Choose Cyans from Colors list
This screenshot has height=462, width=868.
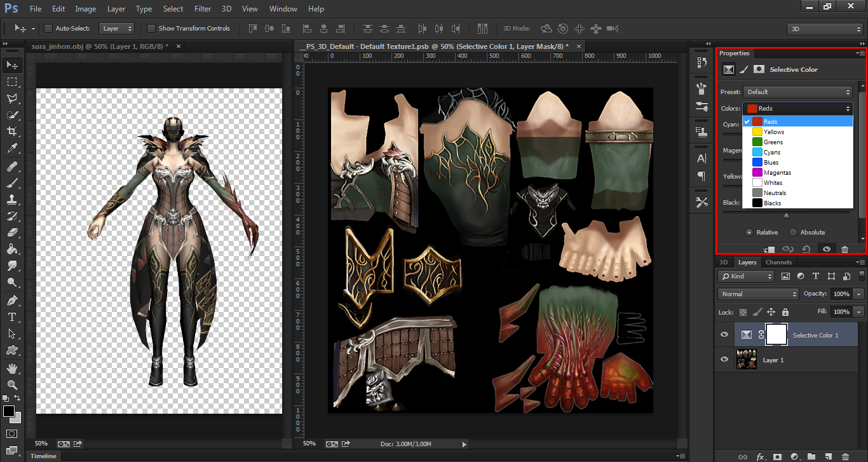click(797, 153)
